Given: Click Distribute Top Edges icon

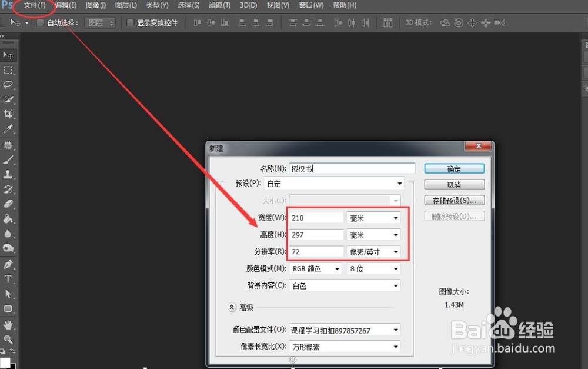Looking at the screenshot, I should coord(292,23).
